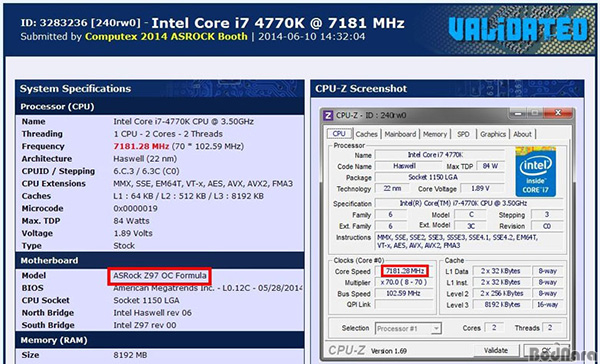Switch to the Mainboard tab
600x364 pixels.
400,134
